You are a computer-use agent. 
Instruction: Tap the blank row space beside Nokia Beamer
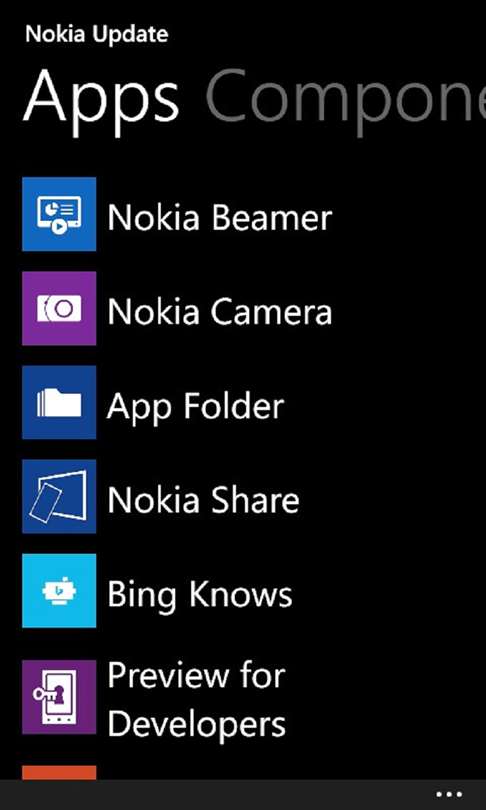(408, 214)
